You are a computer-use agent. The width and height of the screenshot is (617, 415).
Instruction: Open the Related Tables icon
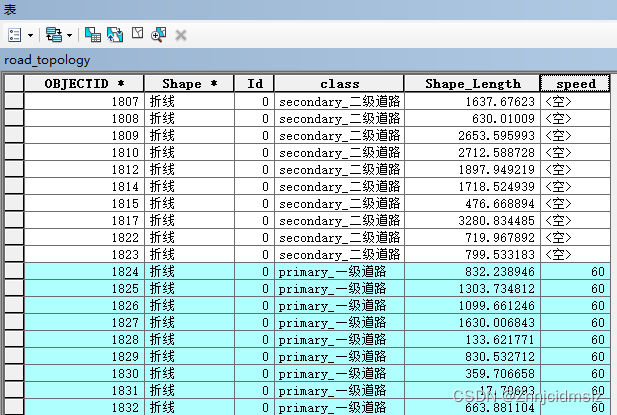tap(54, 35)
